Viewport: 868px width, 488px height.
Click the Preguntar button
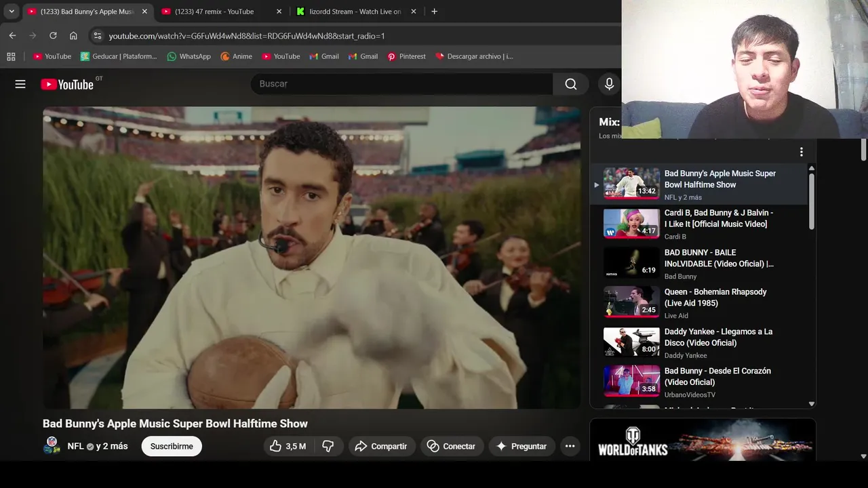click(521, 446)
